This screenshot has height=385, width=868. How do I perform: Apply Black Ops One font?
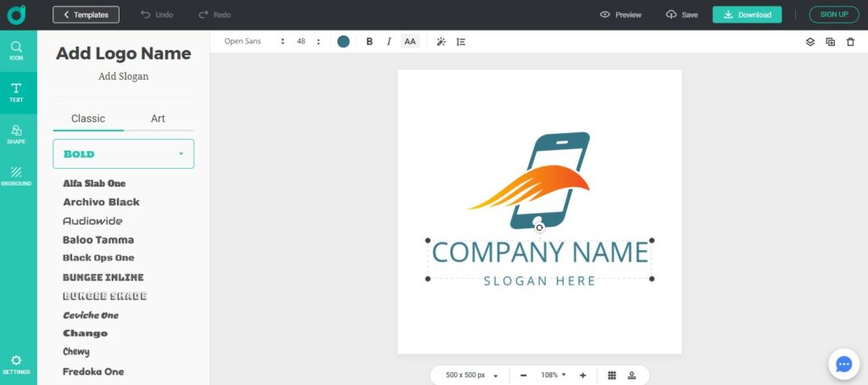98,258
